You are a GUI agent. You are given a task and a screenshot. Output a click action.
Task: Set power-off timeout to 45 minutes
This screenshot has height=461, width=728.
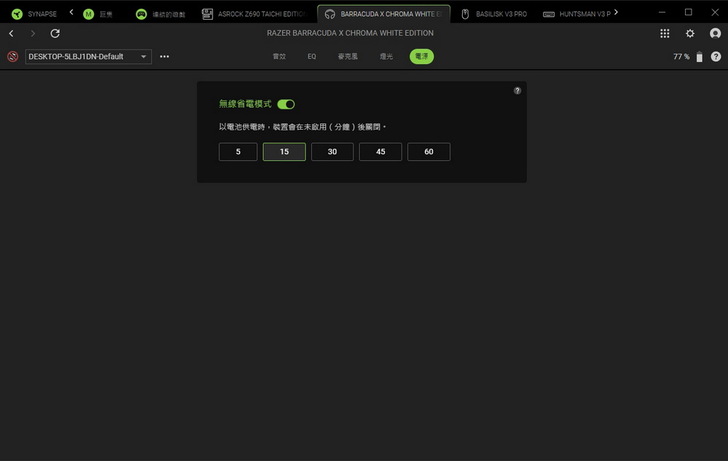[380, 152]
